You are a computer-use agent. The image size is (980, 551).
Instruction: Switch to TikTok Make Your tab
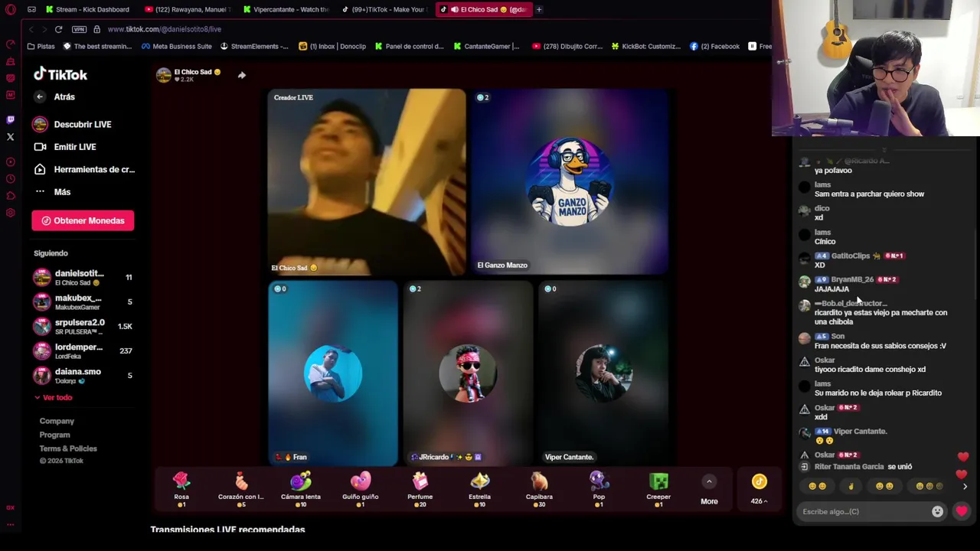pyautogui.click(x=385, y=9)
